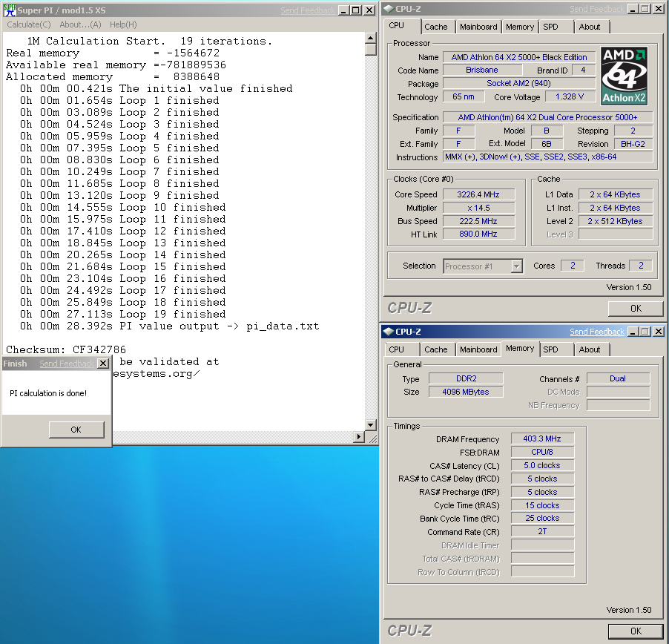Open Mainboard tab in bottom CPU-Z
Screen dimensions: 669x644
(478, 349)
